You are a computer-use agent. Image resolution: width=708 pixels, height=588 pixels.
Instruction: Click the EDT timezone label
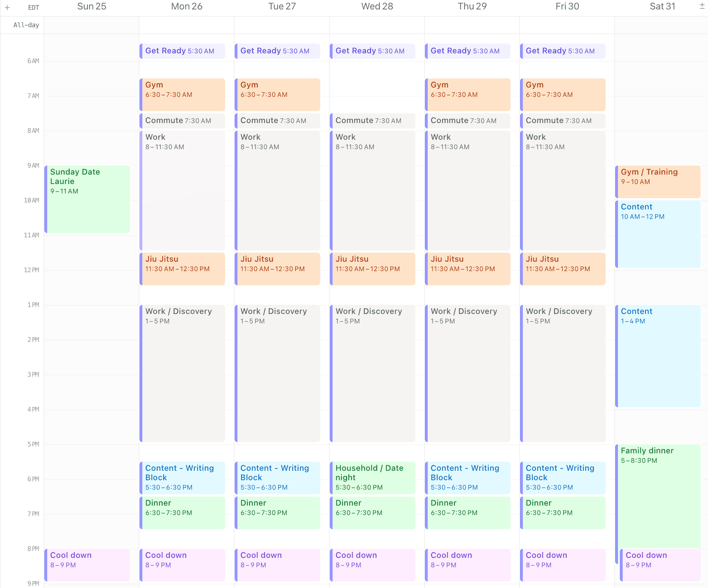click(x=33, y=8)
